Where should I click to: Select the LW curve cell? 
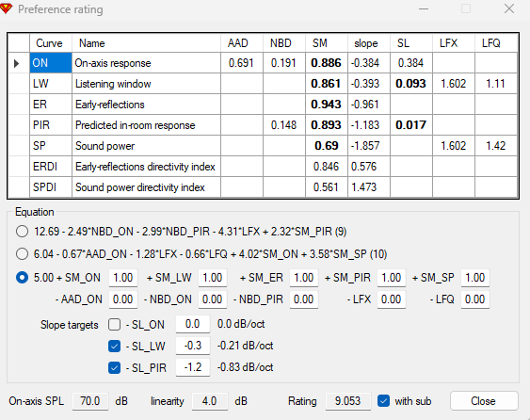tap(51, 84)
